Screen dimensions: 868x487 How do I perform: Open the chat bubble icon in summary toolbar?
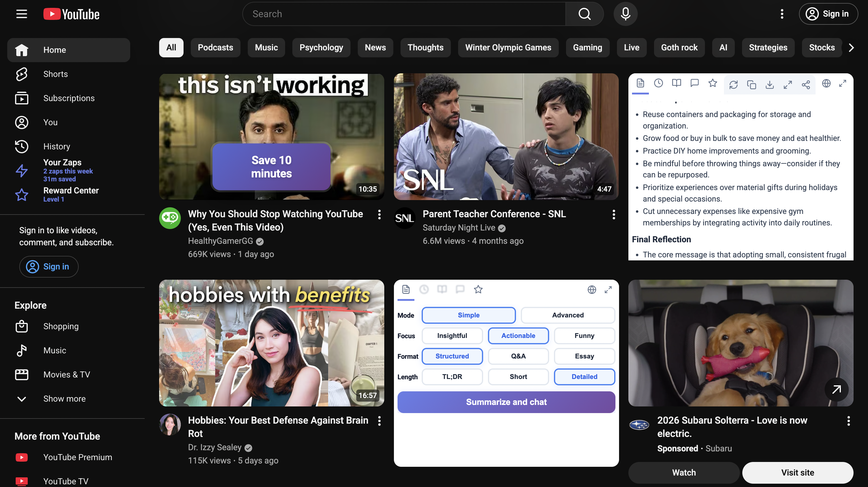point(694,83)
